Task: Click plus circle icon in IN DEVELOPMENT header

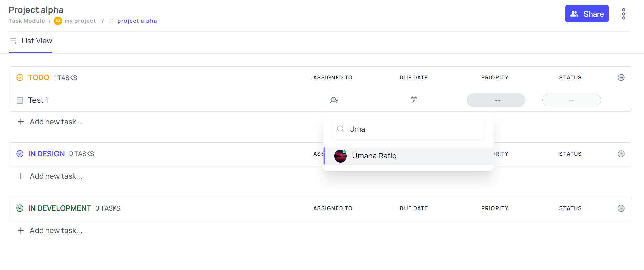Action: (x=621, y=208)
